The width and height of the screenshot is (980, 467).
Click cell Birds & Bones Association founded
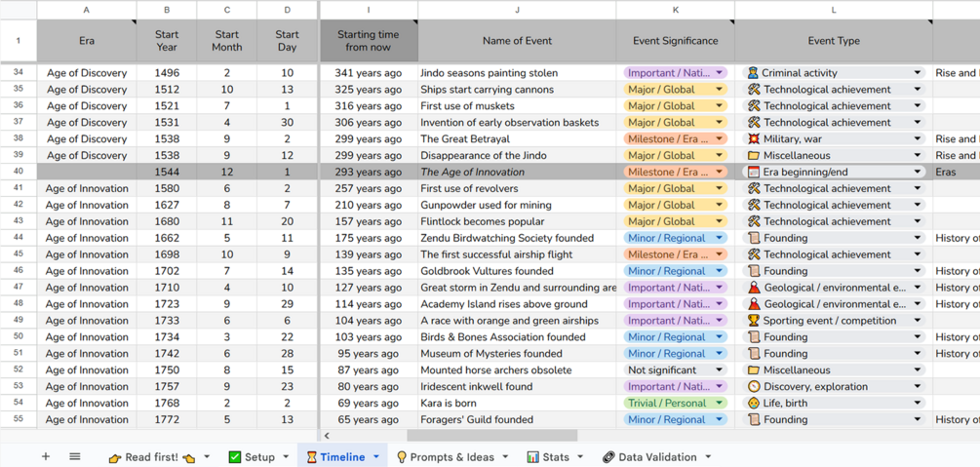[517, 337]
